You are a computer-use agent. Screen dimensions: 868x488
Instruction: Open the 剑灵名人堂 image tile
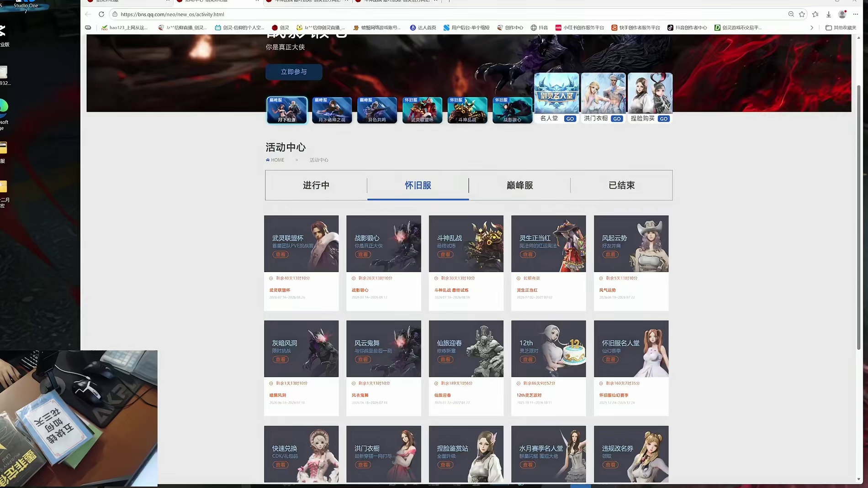(x=556, y=93)
